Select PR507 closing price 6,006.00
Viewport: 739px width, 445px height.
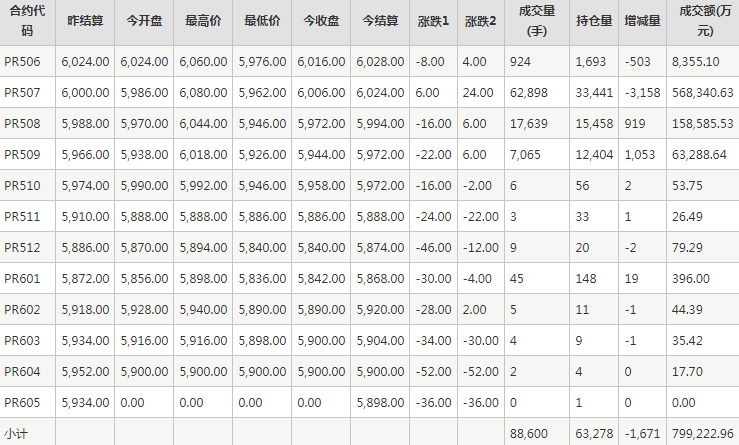coord(321,93)
